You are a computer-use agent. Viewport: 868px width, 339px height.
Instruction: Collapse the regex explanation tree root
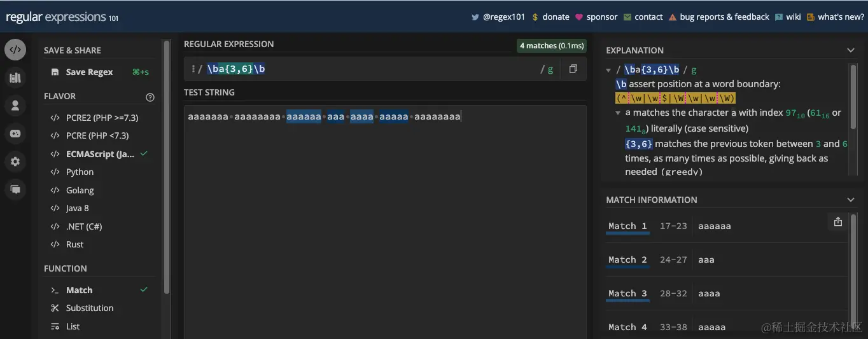click(x=609, y=70)
